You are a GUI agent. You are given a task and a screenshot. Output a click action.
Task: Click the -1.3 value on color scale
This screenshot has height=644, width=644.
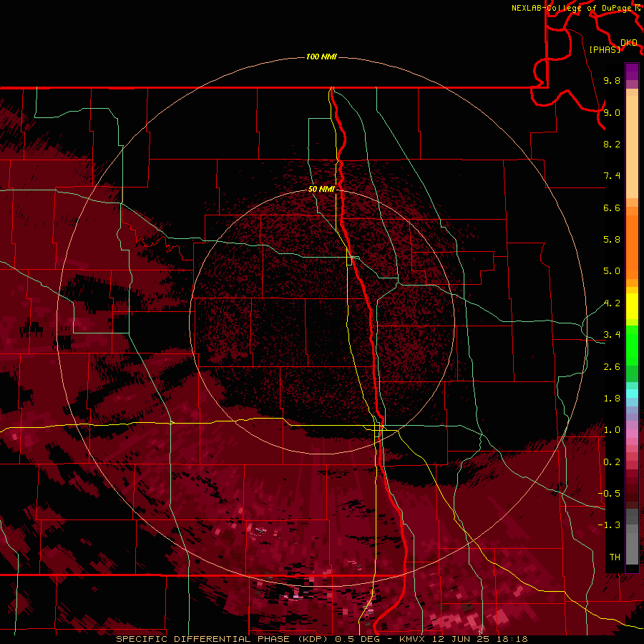[609, 525]
